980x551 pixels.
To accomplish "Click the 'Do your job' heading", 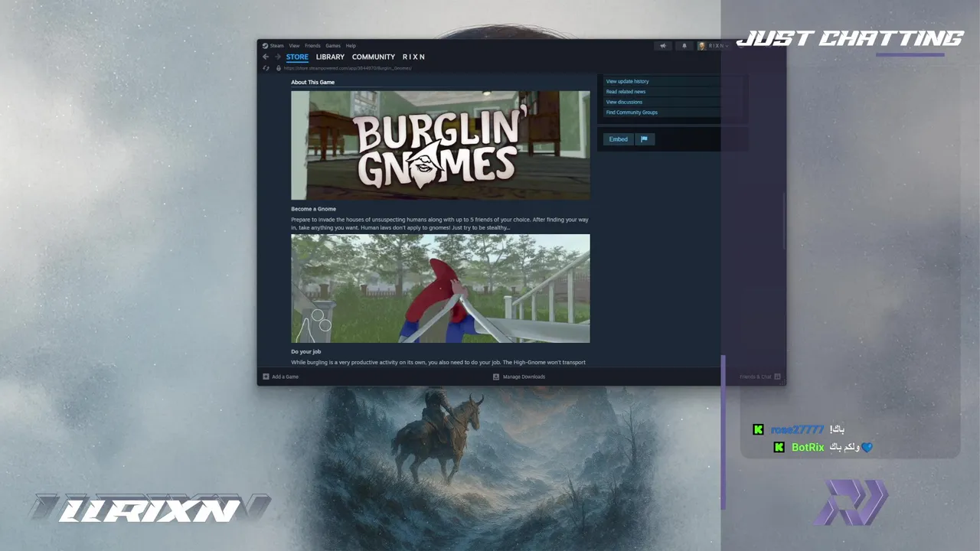I will pyautogui.click(x=305, y=352).
